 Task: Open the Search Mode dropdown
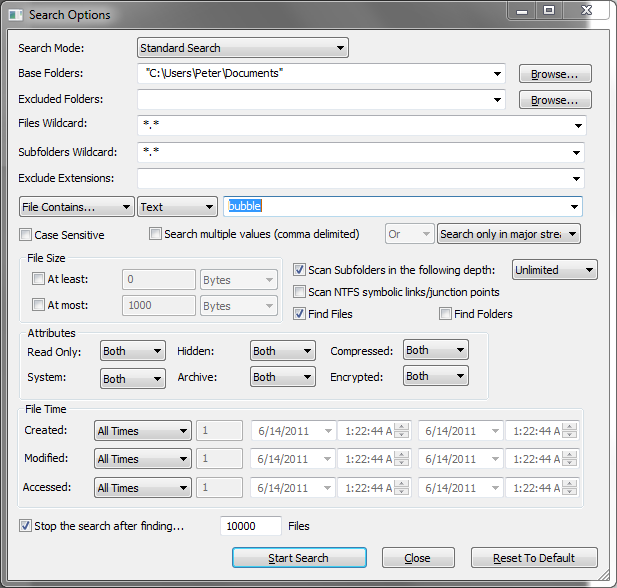(x=243, y=48)
